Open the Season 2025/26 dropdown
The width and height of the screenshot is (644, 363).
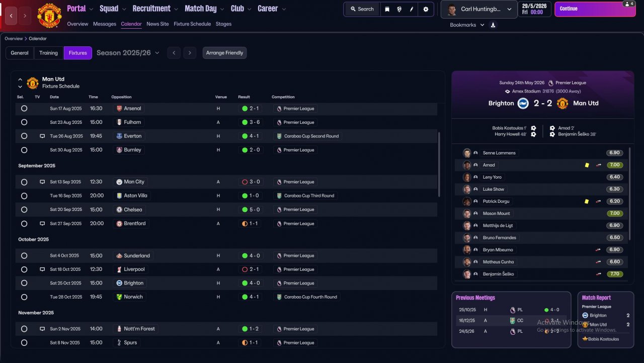pyautogui.click(x=128, y=53)
